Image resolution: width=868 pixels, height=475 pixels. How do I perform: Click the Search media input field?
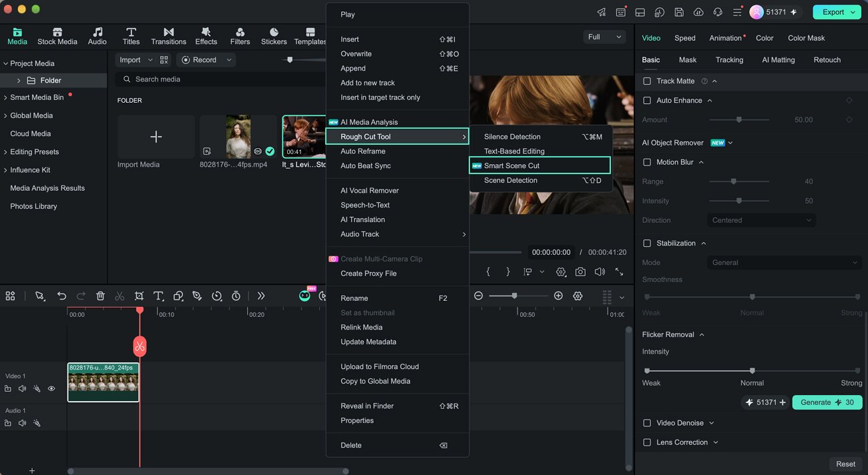(x=220, y=79)
